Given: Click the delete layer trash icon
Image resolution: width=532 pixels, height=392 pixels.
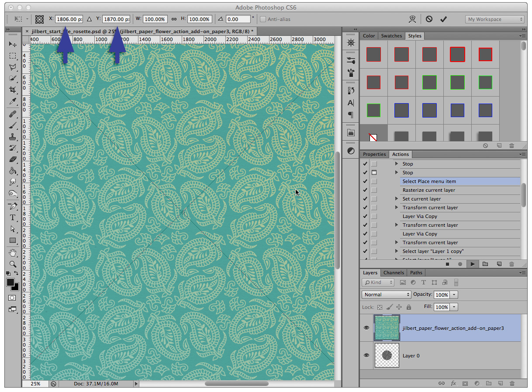Looking at the screenshot, I should tap(512, 383).
